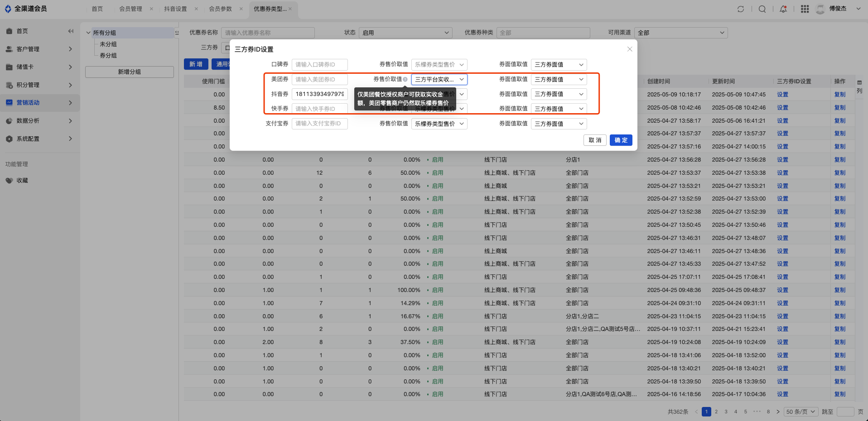Image resolution: width=868 pixels, height=421 pixels.
Task: Click the 抖音券 ID field with 1811339349797
Action: (x=320, y=94)
